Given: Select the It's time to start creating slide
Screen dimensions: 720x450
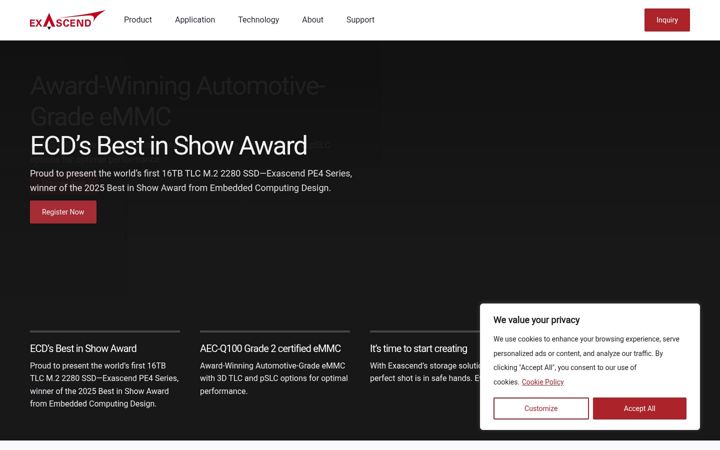Looking at the screenshot, I should pyautogui.click(x=418, y=349).
